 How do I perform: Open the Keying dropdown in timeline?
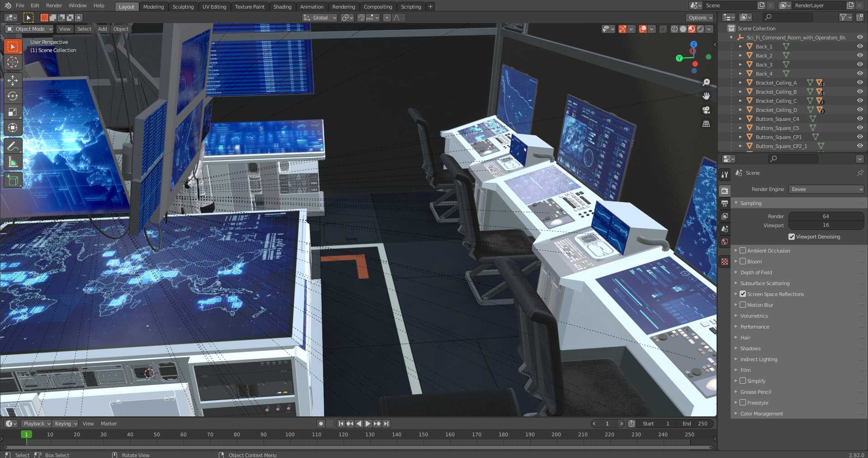(x=66, y=424)
